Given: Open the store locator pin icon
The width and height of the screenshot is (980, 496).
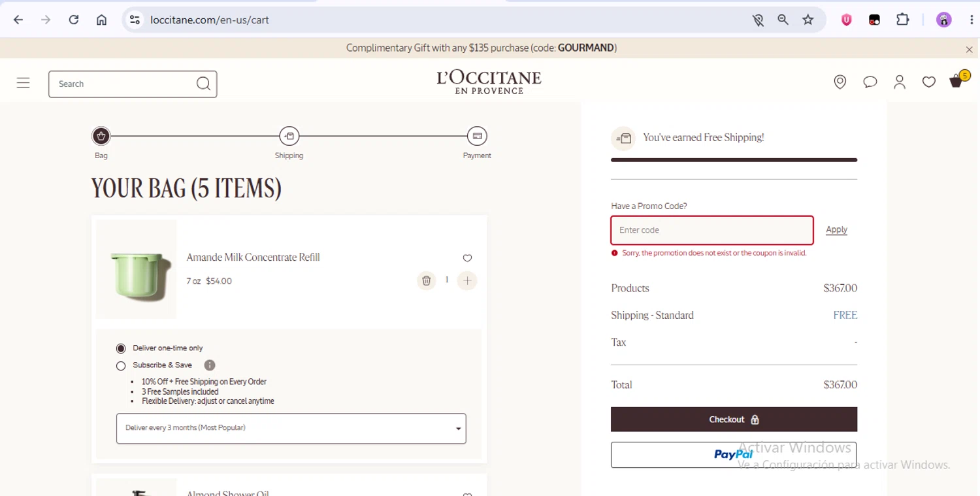Looking at the screenshot, I should pyautogui.click(x=840, y=82).
